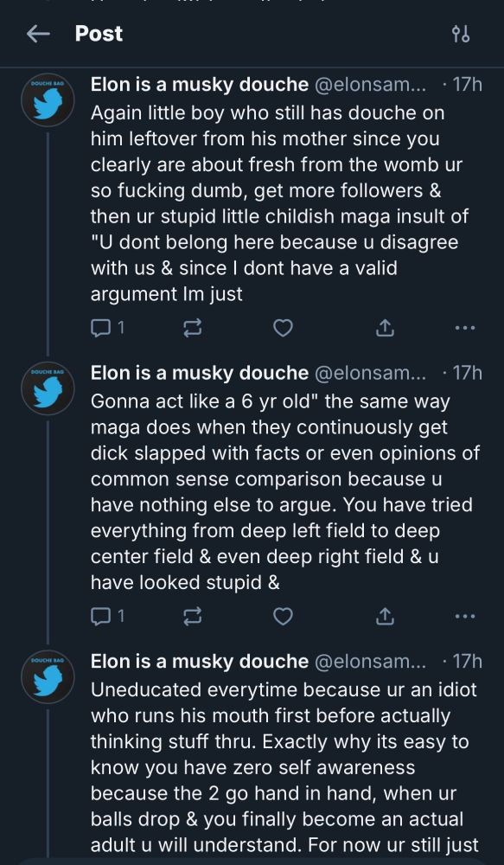The image size is (504, 865).
Task: Go back using the arrow beside Post
Action: click(x=38, y=35)
